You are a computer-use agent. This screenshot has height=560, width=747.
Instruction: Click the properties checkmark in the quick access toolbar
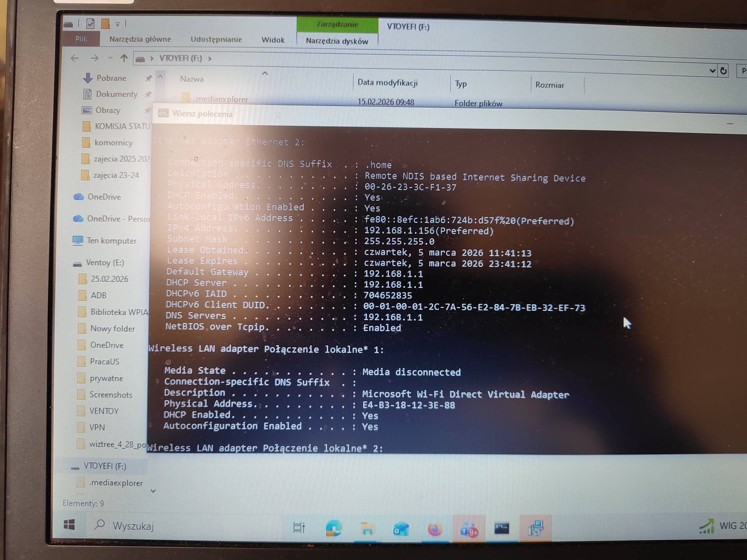[90, 24]
